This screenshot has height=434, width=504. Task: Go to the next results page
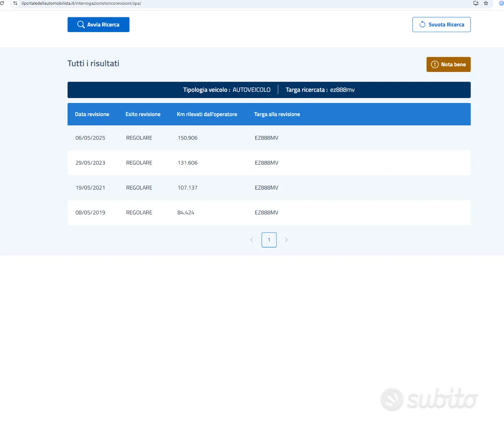point(286,240)
